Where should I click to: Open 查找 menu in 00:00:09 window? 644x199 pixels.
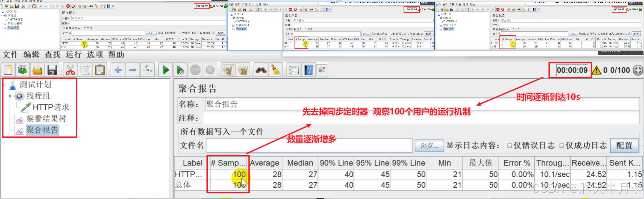pyautogui.click(x=53, y=55)
